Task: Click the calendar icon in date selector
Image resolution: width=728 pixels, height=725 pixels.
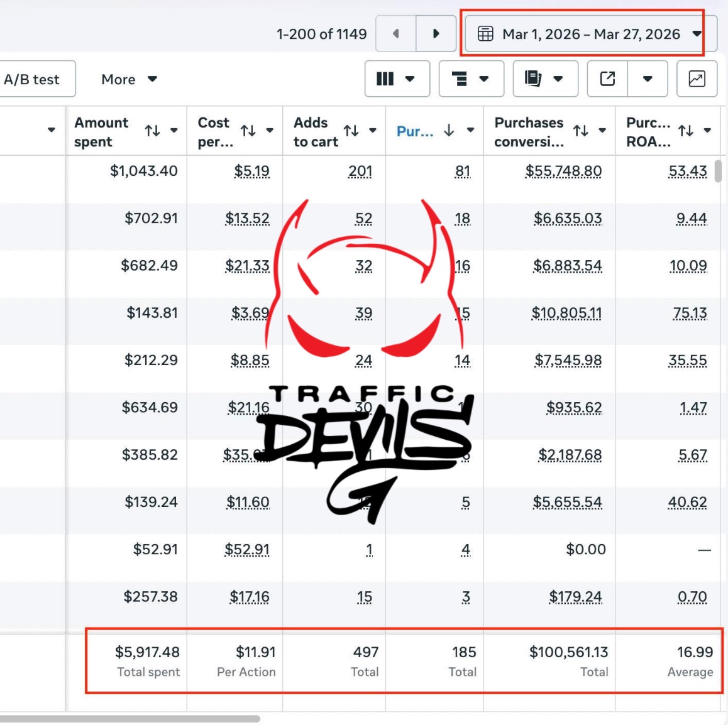Action: coord(485,34)
